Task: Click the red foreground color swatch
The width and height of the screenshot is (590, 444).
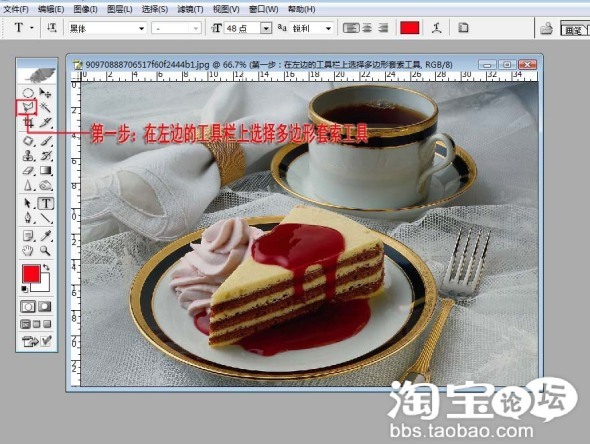Action: 31,274
